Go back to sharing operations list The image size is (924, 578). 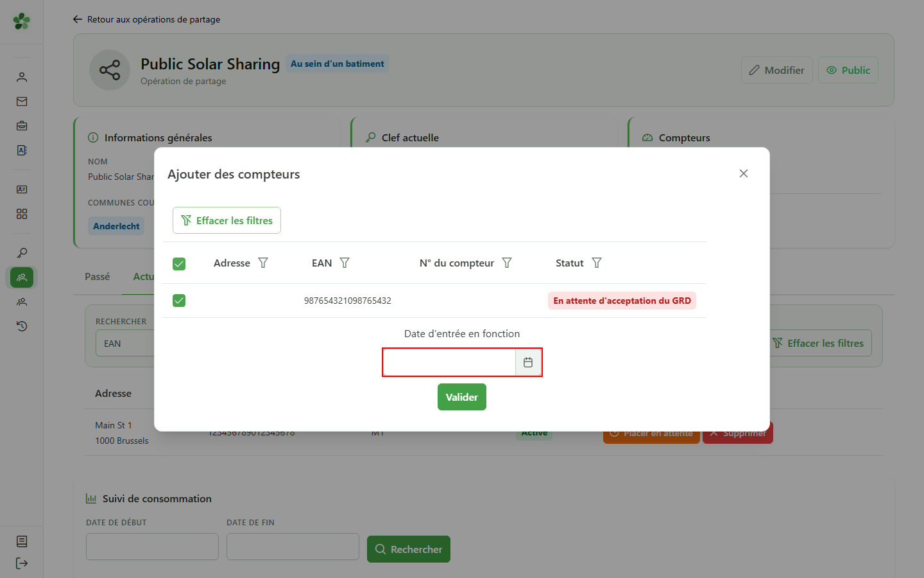point(146,19)
